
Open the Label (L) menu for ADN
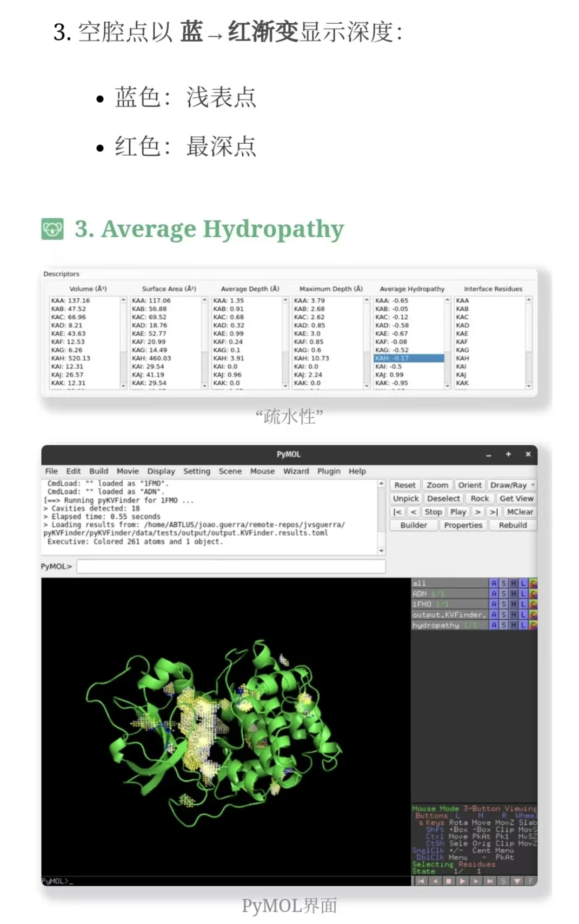[523, 593]
